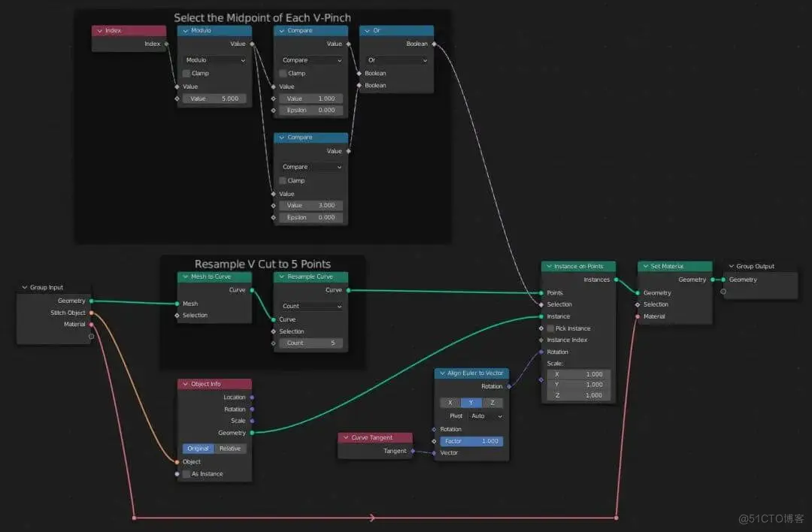This screenshot has width=812, height=532.
Task: Collapse the Instance on Points node chevron
Action: point(549,267)
